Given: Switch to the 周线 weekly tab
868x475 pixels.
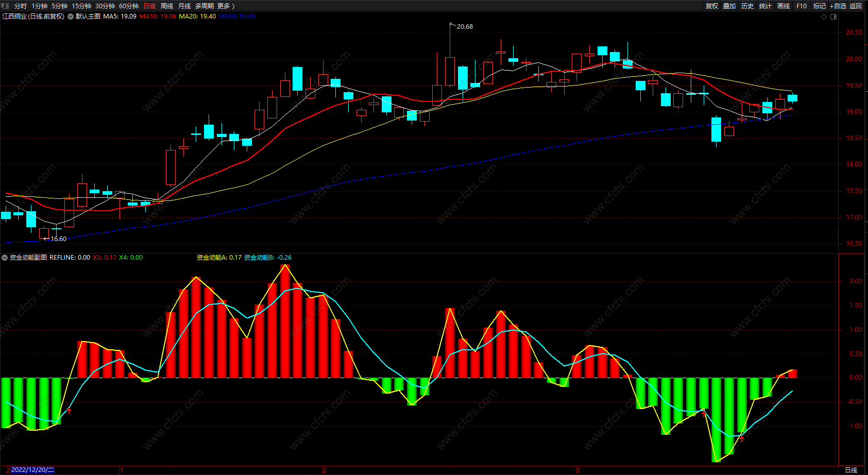Looking at the screenshot, I should click(167, 6).
